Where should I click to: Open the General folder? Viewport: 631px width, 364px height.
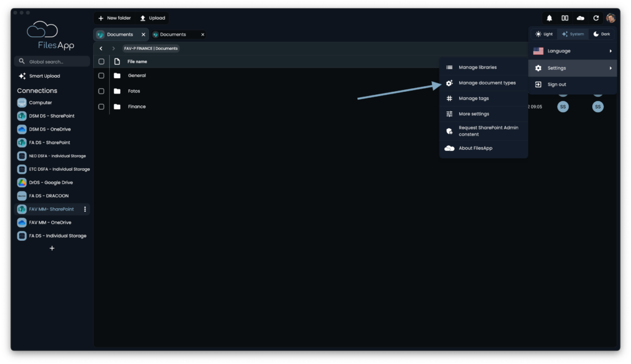(x=137, y=76)
